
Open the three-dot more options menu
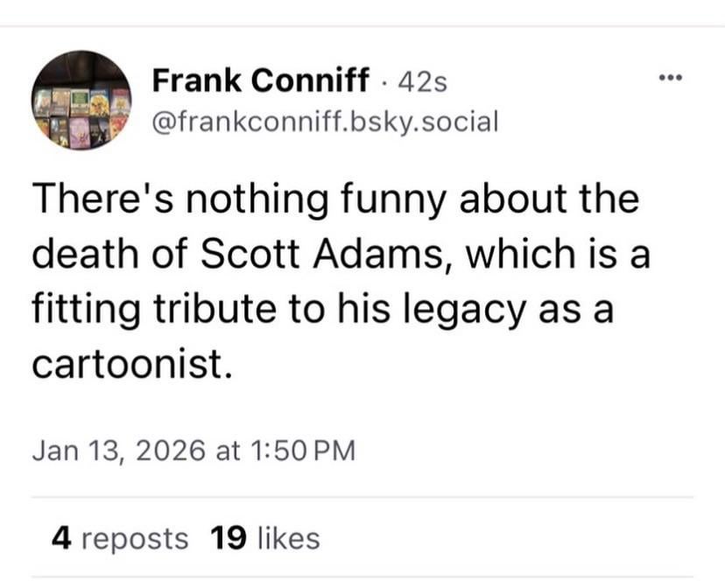coord(670,78)
